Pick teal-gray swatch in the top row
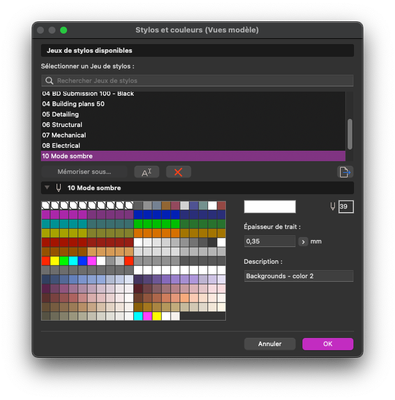This screenshot has width=395, height=400. (x=203, y=205)
